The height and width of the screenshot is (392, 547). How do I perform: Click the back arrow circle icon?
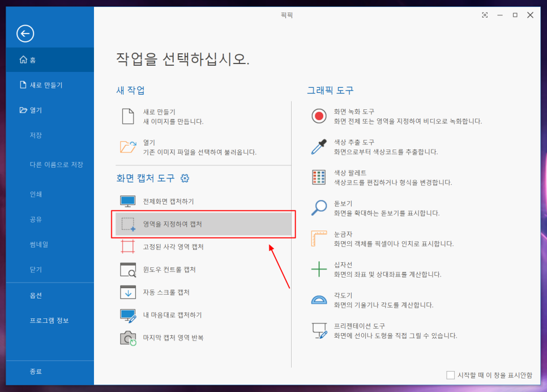pos(25,34)
